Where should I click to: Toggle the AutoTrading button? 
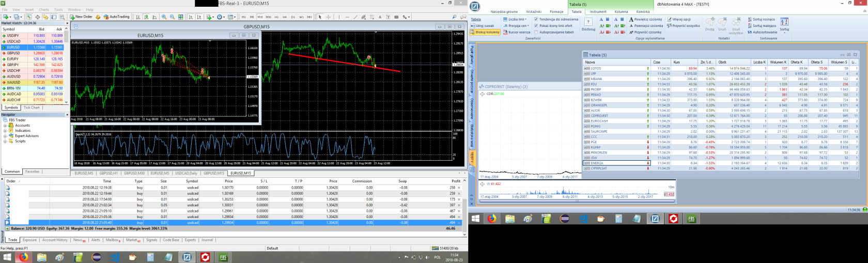click(x=116, y=17)
